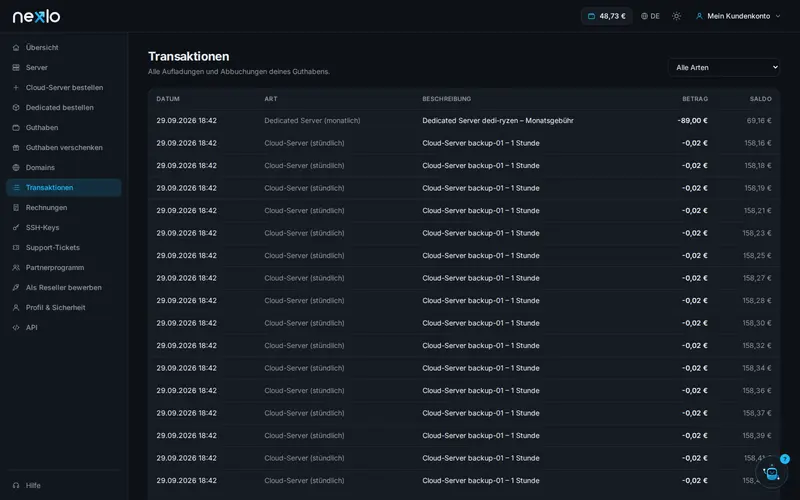Open the Alle Arten filter dropdown
This screenshot has width=800, height=500.
click(723, 67)
